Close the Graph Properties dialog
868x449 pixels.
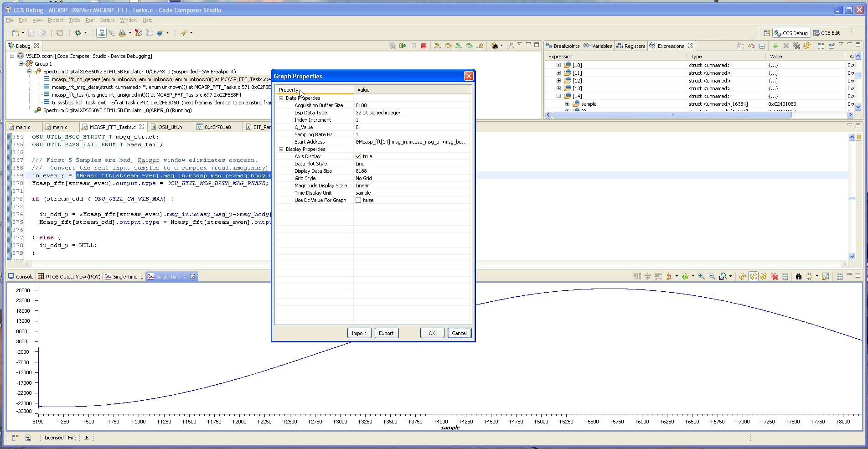(469, 76)
